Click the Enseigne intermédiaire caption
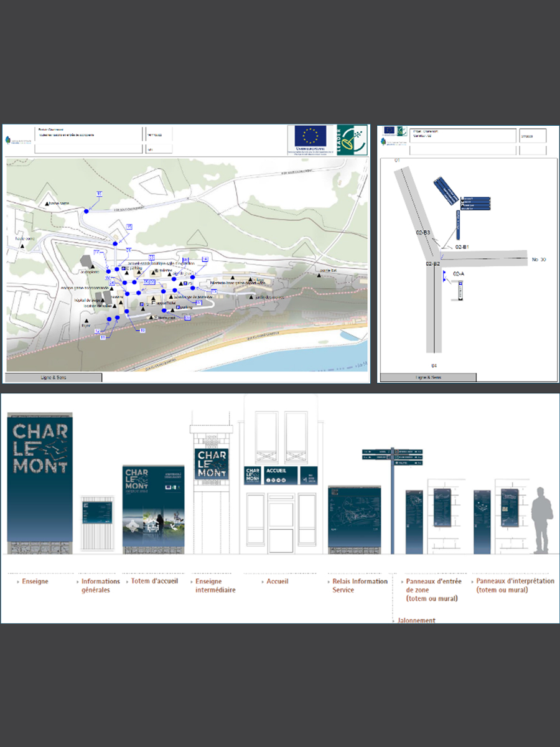 (x=215, y=586)
